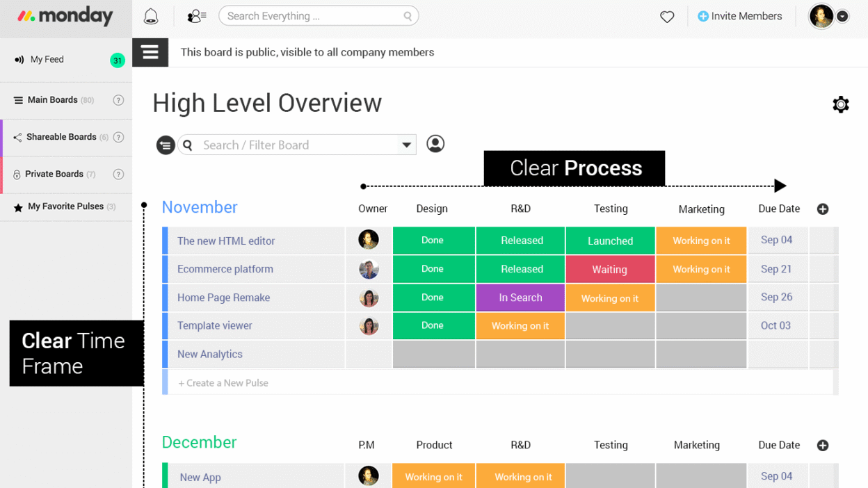The width and height of the screenshot is (868, 488).
Task: Click the red Waiting status for Ecommerce platform
Action: tap(610, 269)
